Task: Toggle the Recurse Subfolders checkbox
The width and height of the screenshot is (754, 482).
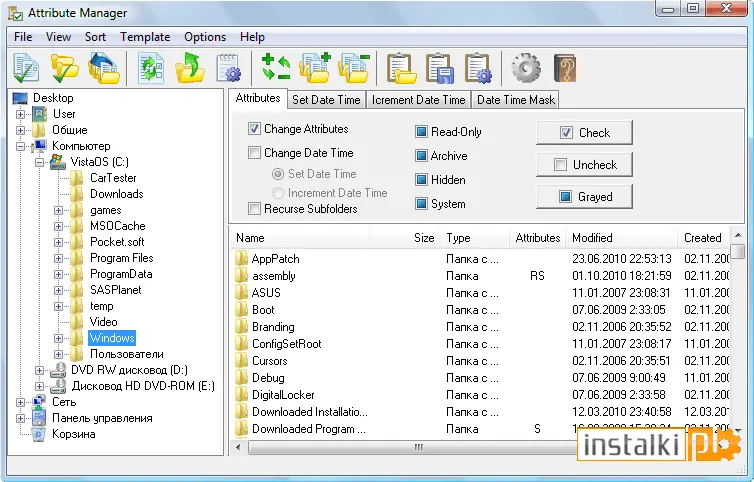Action: (x=254, y=209)
